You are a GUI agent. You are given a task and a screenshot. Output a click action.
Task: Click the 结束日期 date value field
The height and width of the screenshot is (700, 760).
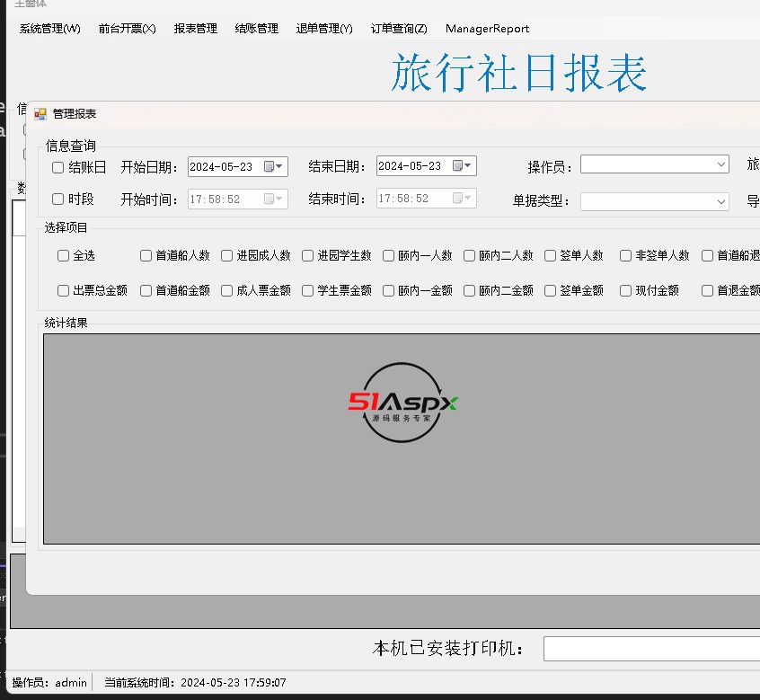click(x=411, y=166)
